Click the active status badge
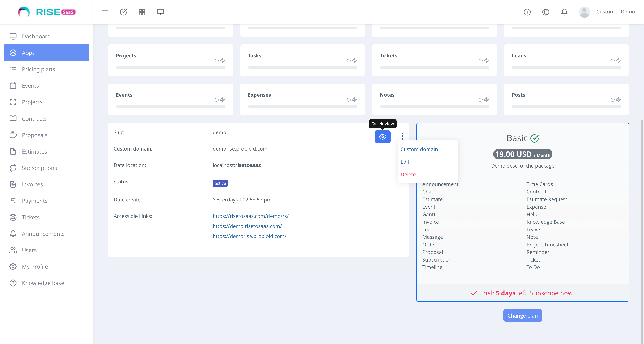Viewport: 644px width, 344px height. coord(220,183)
